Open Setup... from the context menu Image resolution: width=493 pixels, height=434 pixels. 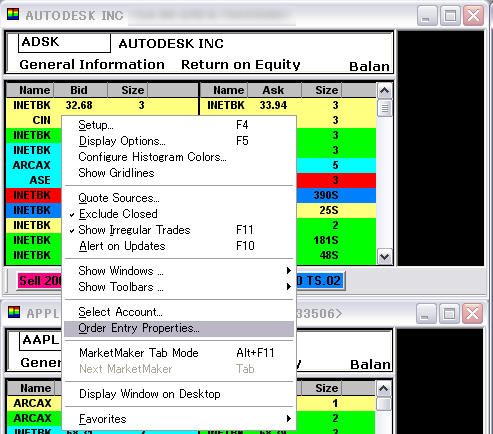click(x=179, y=125)
